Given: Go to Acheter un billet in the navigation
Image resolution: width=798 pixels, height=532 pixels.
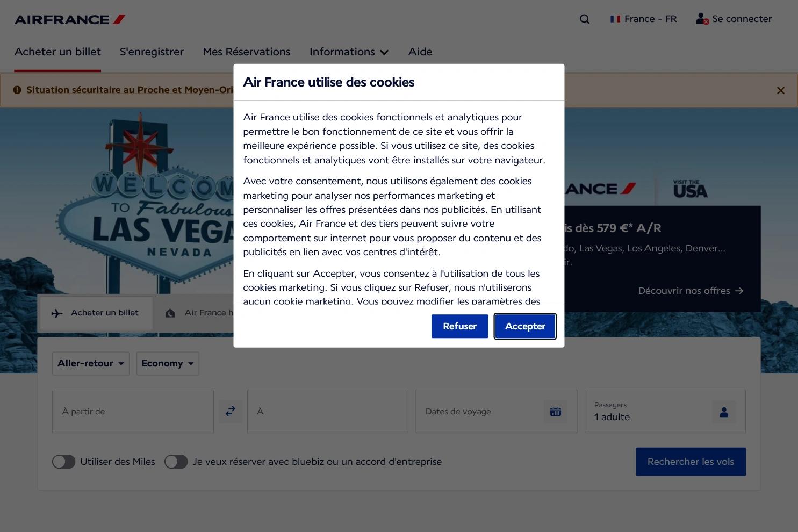Looking at the screenshot, I should coord(57,52).
